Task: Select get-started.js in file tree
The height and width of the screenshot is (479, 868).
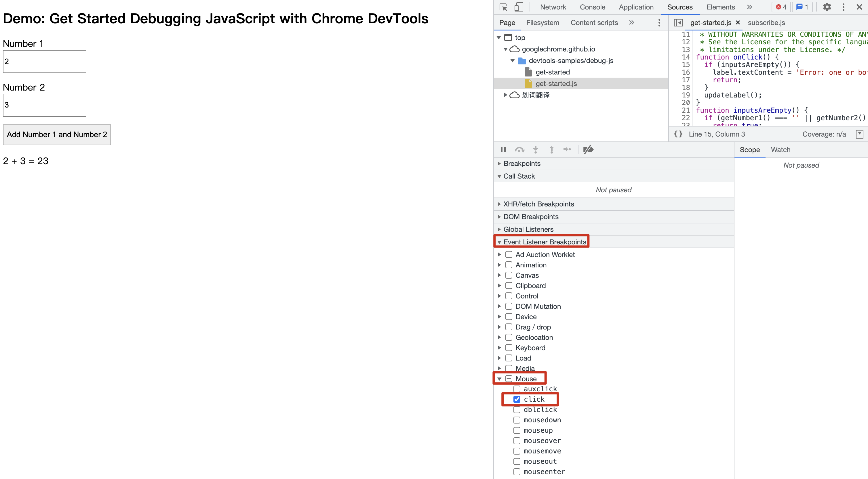Action: (x=556, y=83)
